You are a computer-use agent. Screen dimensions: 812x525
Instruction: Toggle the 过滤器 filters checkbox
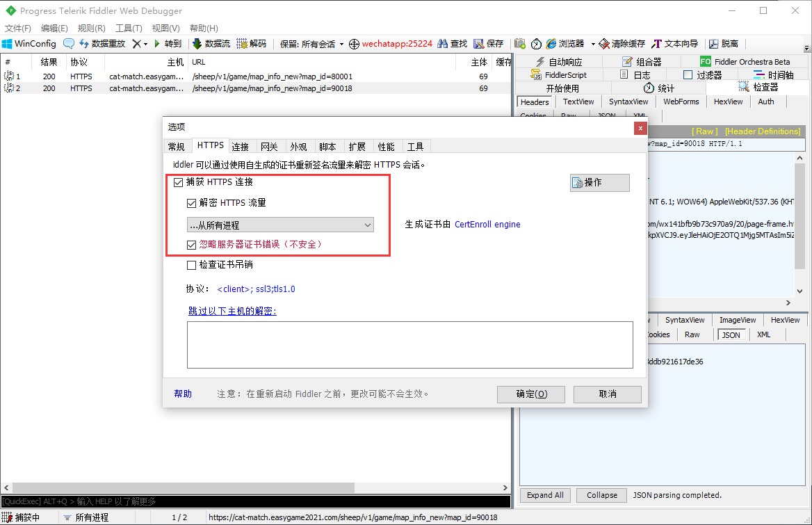click(688, 75)
